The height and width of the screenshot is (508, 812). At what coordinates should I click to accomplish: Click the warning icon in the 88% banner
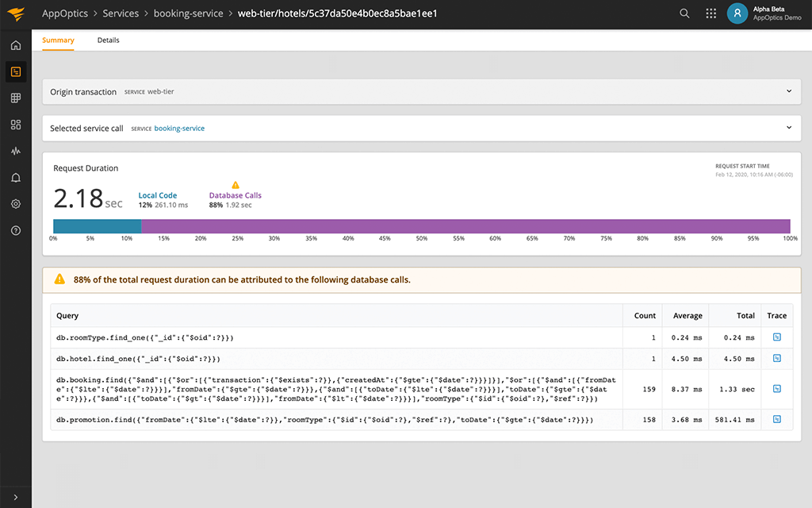tap(60, 279)
